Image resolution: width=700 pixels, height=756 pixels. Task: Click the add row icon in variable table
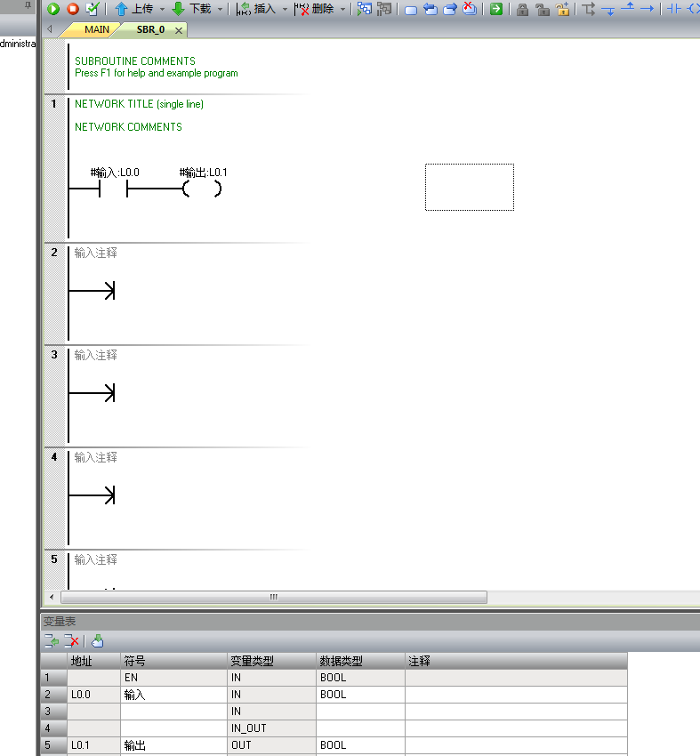point(52,640)
